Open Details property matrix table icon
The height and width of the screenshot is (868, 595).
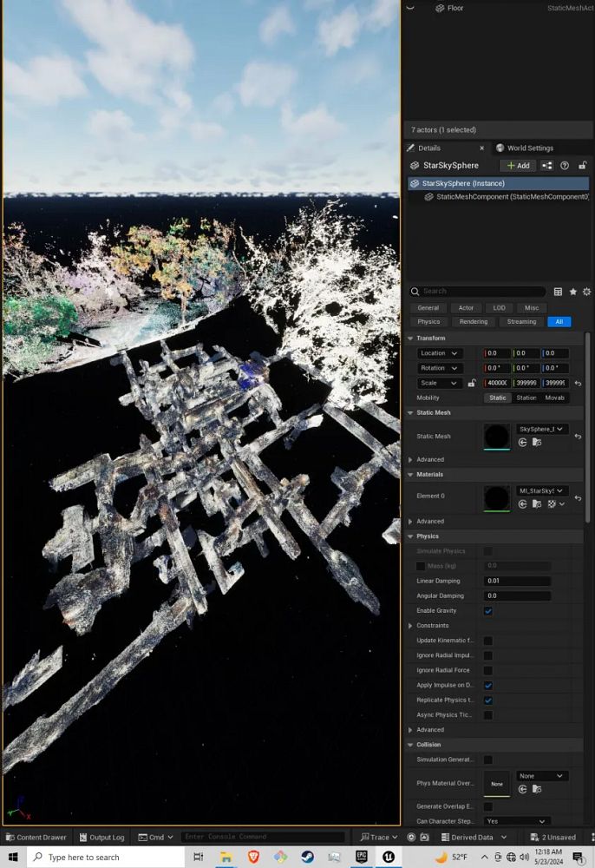click(x=558, y=292)
